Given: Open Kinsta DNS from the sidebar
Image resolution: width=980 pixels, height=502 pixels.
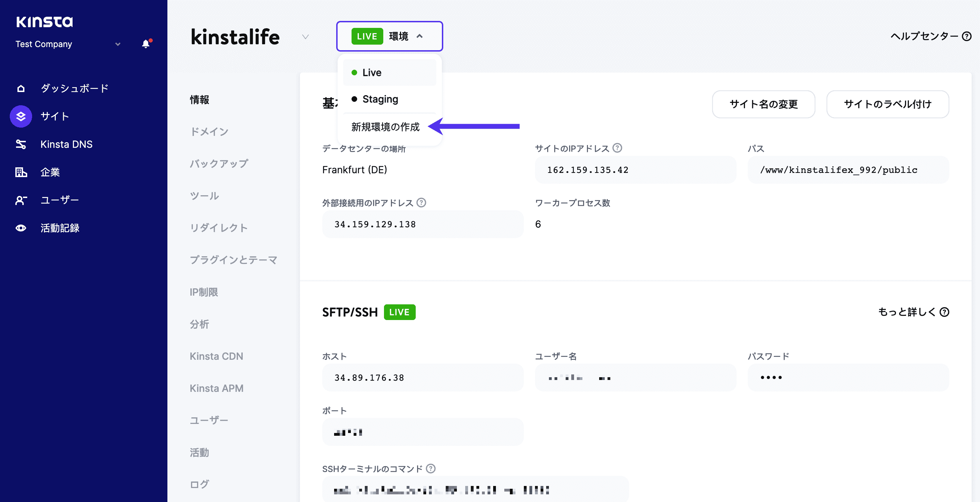Looking at the screenshot, I should pos(67,144).
